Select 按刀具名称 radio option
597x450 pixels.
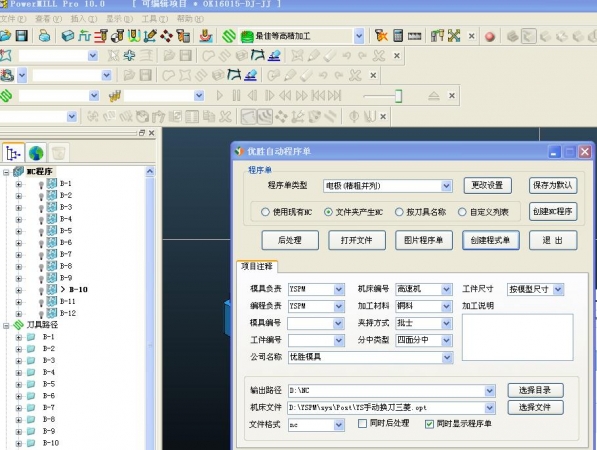point(399,212)
